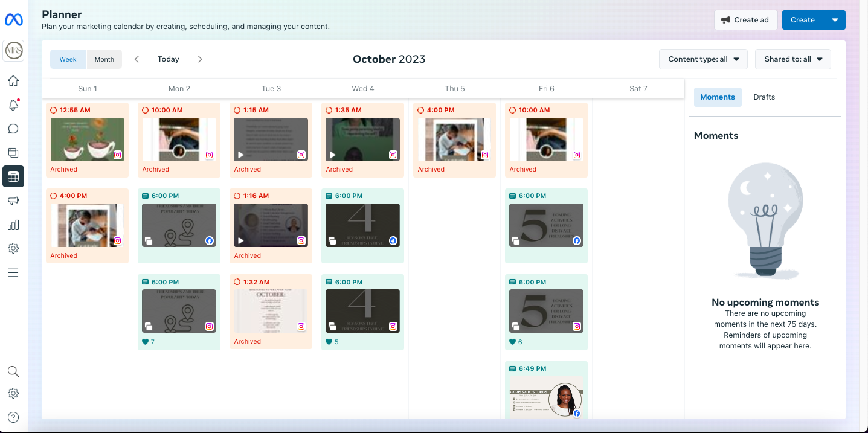
Task: Open the All tools hamburger icon
Action: 13,272
